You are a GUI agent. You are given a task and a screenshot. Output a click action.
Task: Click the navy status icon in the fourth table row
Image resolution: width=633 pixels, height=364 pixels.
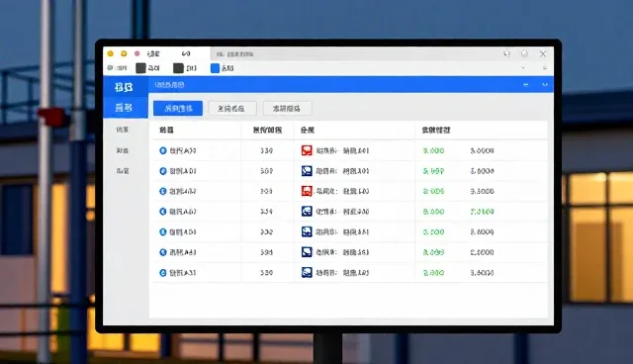307,212
